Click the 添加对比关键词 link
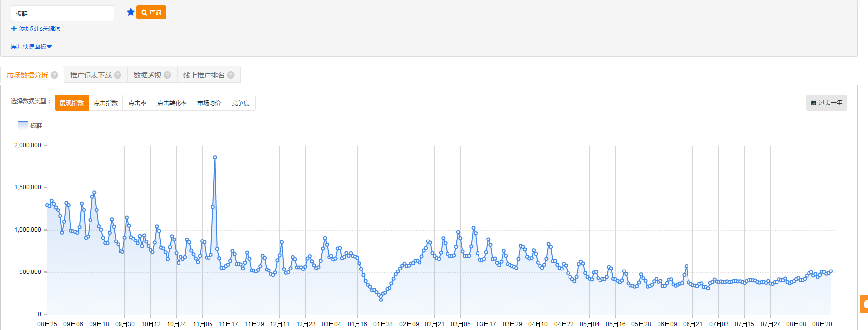 tap(39, 29)
